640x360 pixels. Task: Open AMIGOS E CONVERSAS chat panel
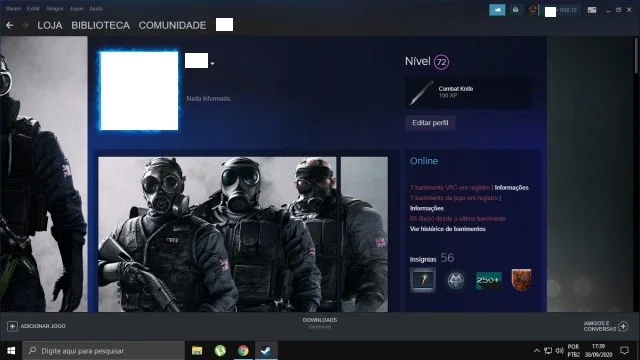click(x=606, y=326)
